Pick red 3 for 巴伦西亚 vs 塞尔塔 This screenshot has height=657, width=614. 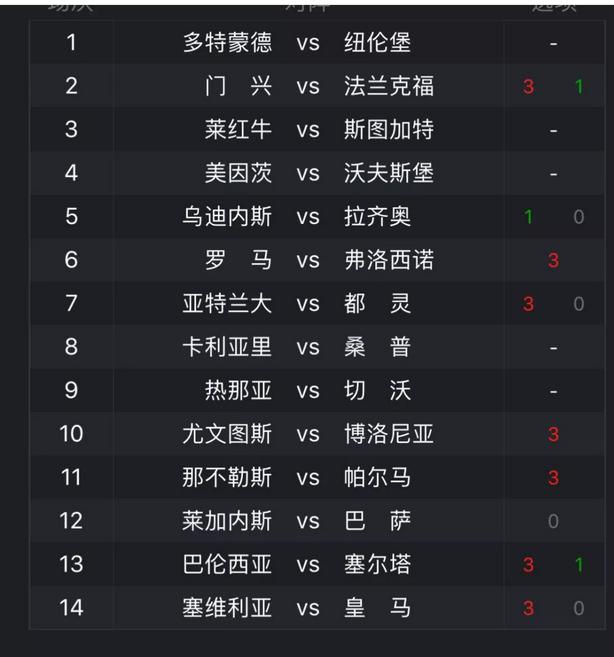528,565
